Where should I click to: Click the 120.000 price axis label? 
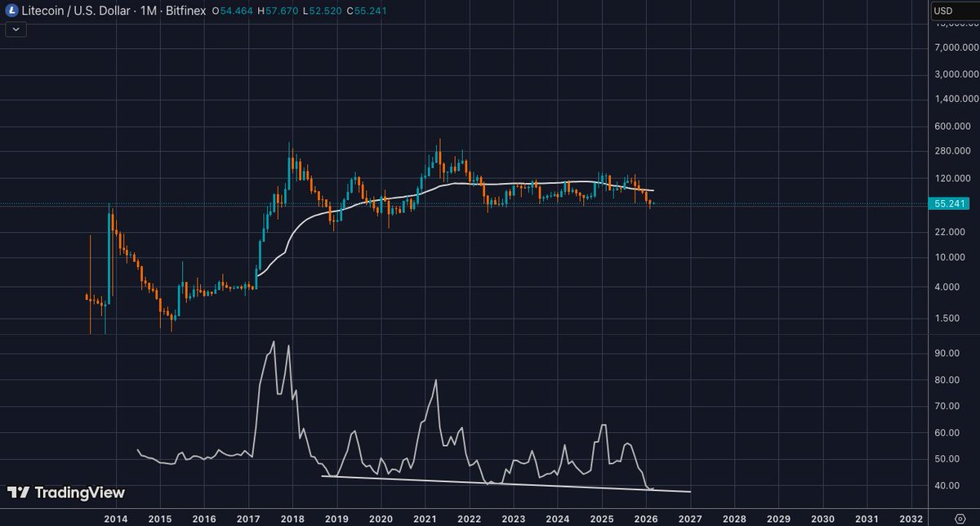tap(952, 178)
